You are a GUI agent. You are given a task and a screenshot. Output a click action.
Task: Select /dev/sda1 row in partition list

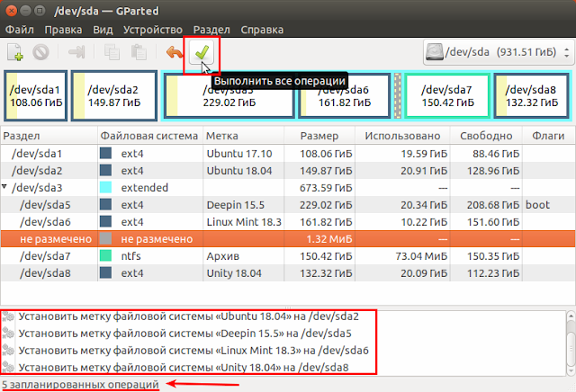(x=288, y=154)
